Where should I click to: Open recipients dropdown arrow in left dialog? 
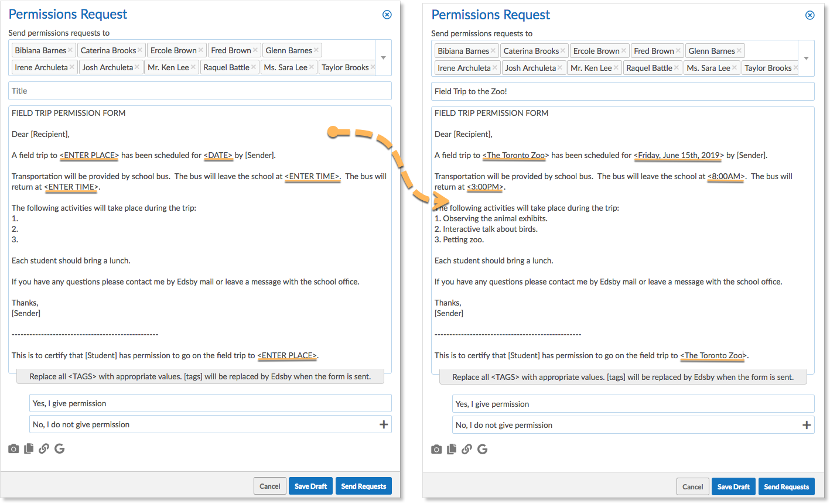383,58
